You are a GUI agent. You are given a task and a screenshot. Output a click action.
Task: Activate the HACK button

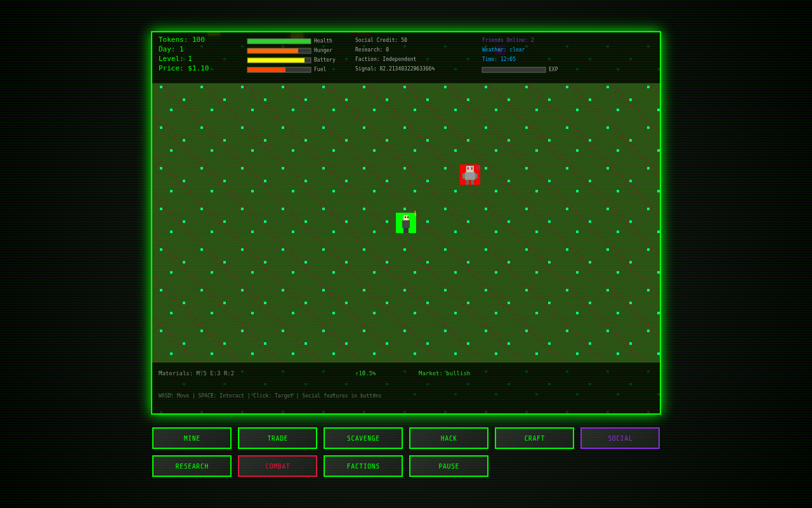click(449, 438)
